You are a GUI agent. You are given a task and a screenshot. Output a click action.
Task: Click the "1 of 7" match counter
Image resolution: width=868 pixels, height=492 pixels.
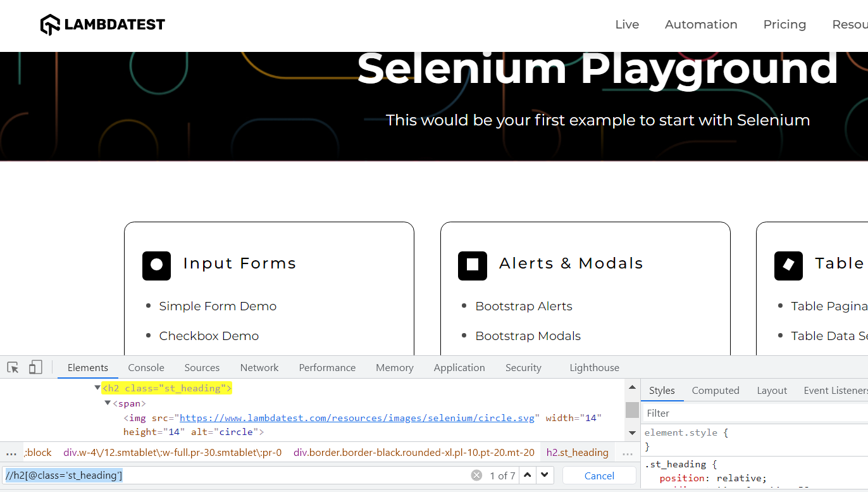tap(502, 476)
